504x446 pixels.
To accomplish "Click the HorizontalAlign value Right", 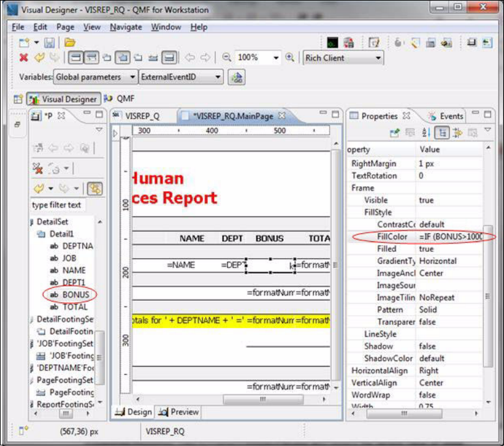I will pos(428,371).
